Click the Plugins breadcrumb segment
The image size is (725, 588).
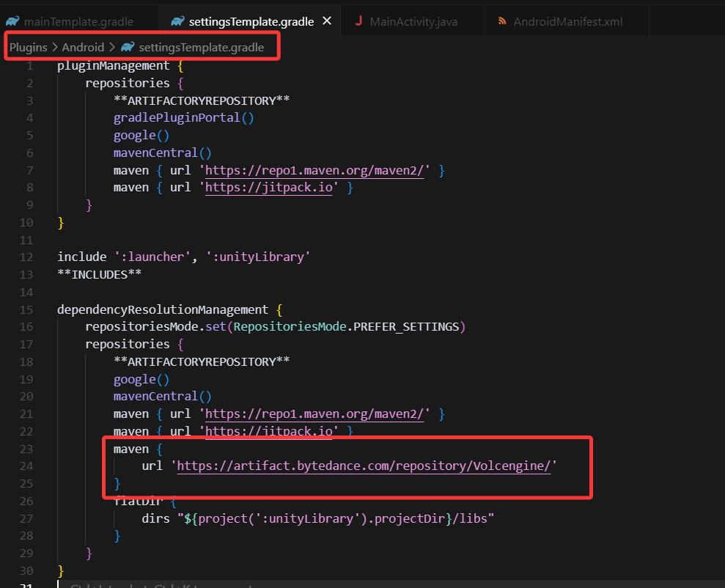28,47
